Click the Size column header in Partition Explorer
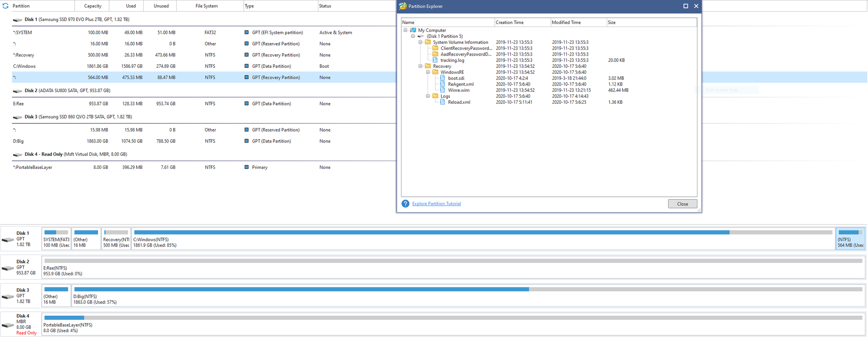This screenshot has height=340, width=868. [x=651, y=23]
